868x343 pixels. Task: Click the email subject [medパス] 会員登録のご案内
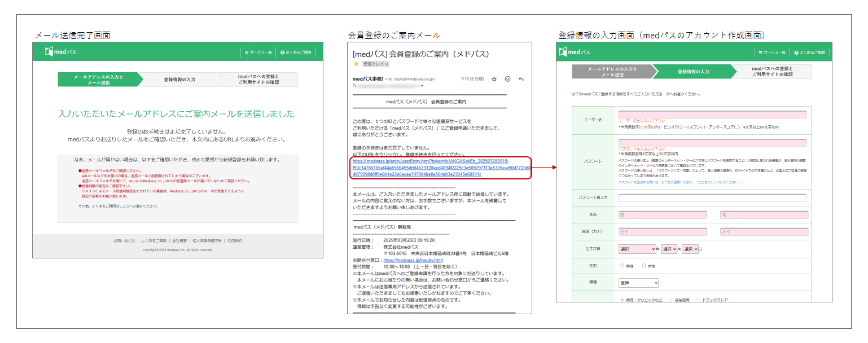click(420, 54)
